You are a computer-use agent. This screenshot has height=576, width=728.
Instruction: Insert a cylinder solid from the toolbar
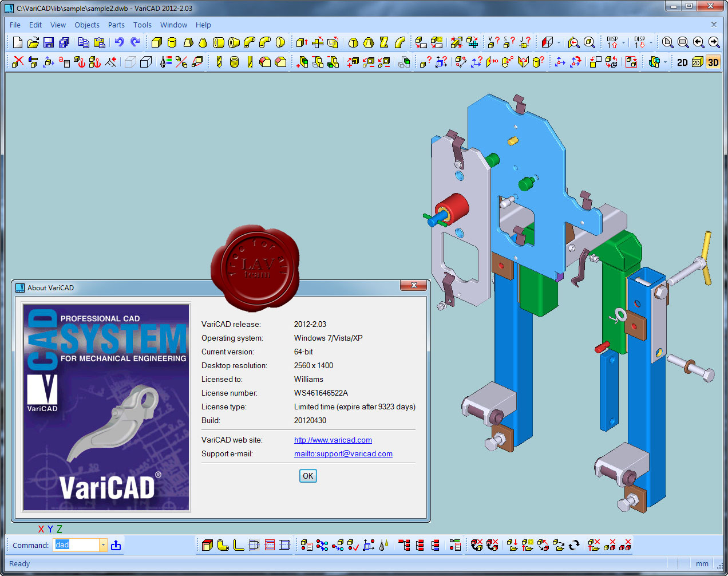[172, 42]
